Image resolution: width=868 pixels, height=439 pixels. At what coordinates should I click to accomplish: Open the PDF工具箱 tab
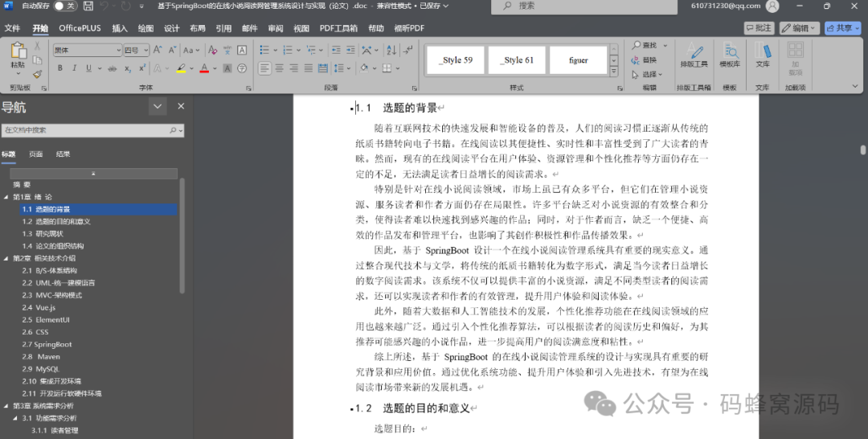(338, 28)
